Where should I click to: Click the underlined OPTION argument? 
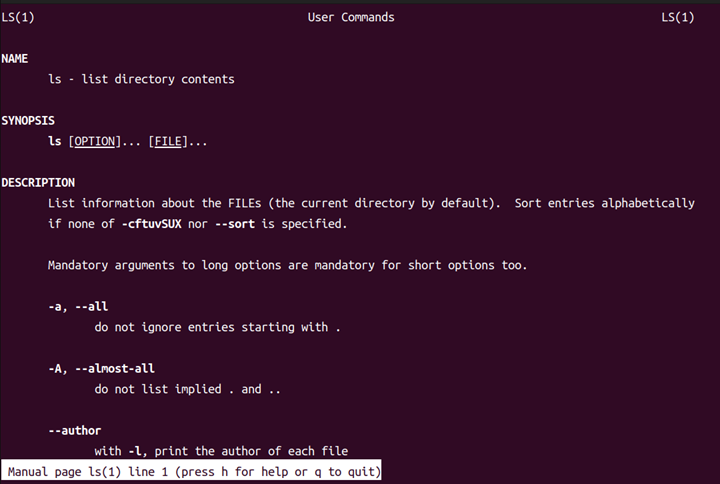click(95, 141)
